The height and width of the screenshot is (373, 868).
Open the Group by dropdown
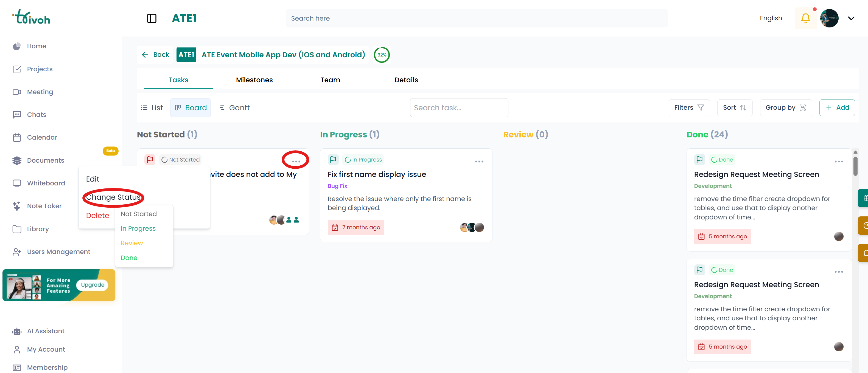(x=785, y=108)
